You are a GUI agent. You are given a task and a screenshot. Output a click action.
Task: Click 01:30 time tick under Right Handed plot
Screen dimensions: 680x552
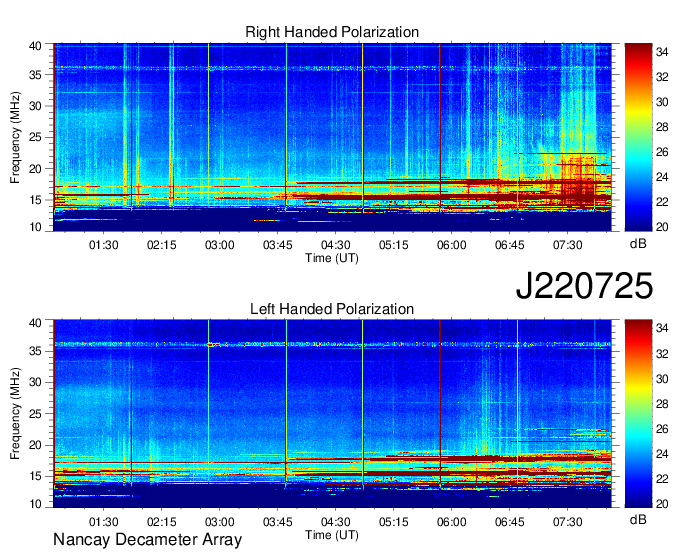click(x=104, y=245)
